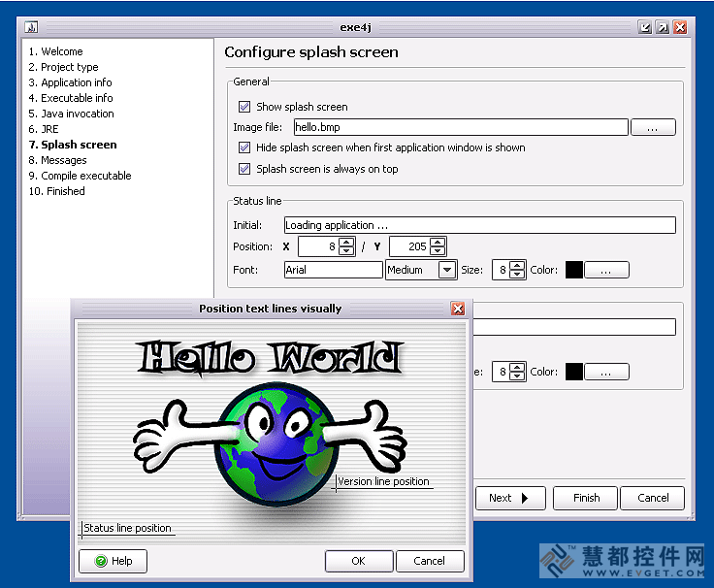Increase Status line font size

(x=517, y=266)
